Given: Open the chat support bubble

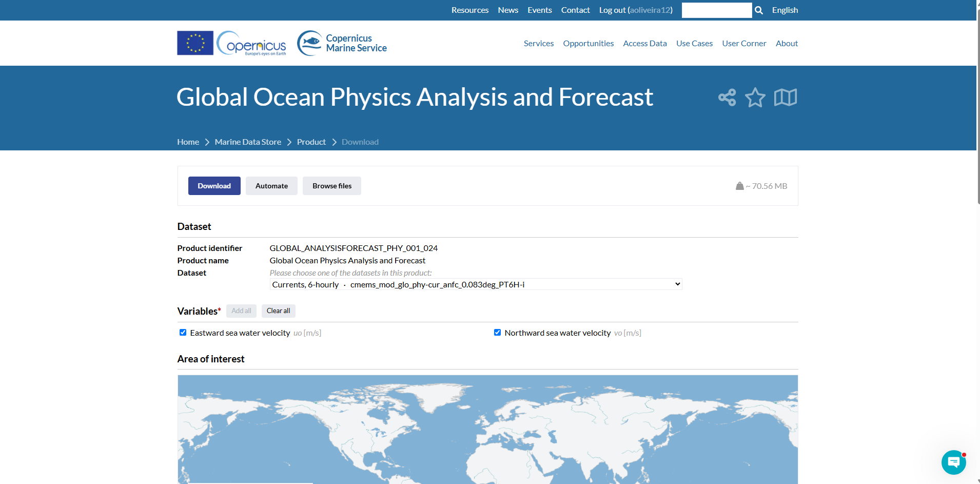Looking at the screenshot, I should click(954, 462).
